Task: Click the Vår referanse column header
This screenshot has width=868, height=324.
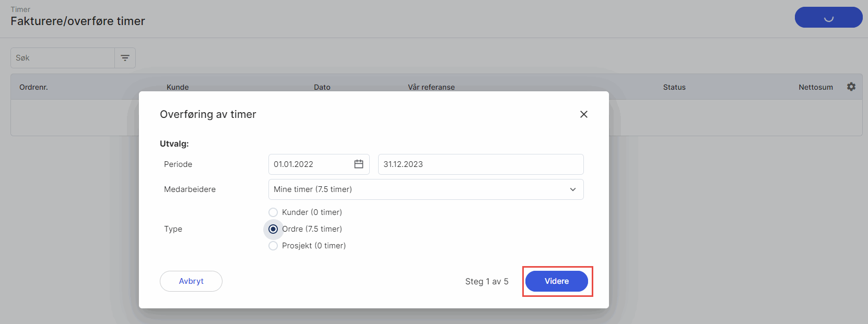Action: coord(431,87)
